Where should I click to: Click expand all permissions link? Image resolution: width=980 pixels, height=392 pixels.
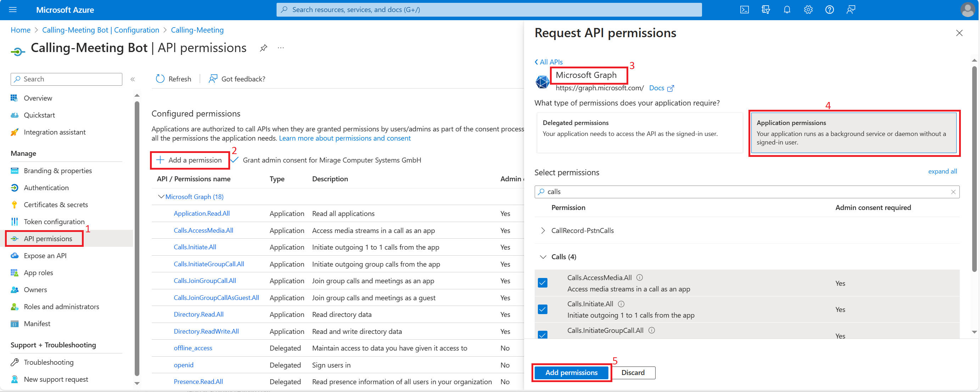pos(942,171)
